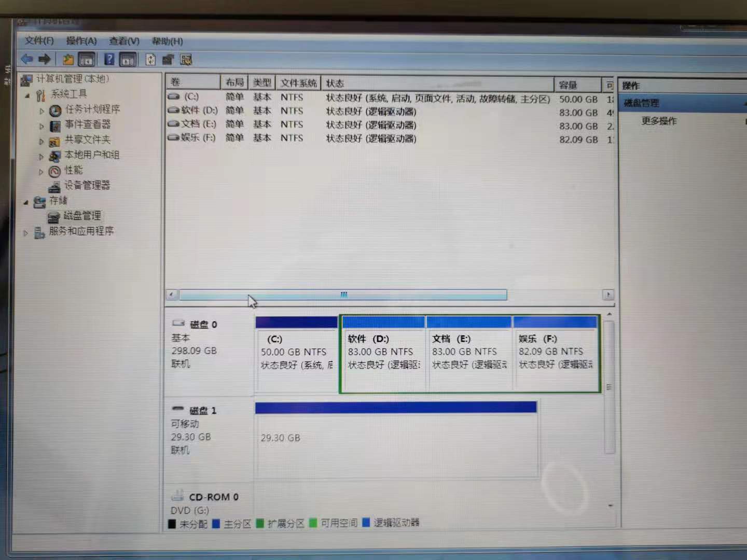Select the 娱乐 (F:) 82.09 GB partition block
747x560 pixels.
pyautogui.click(x=555, y=355)
